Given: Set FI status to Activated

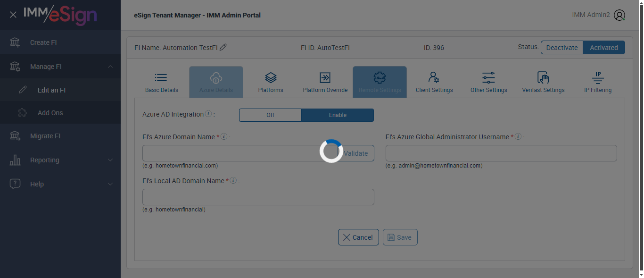Looking at the screenshot, I should tap(604, 48).
